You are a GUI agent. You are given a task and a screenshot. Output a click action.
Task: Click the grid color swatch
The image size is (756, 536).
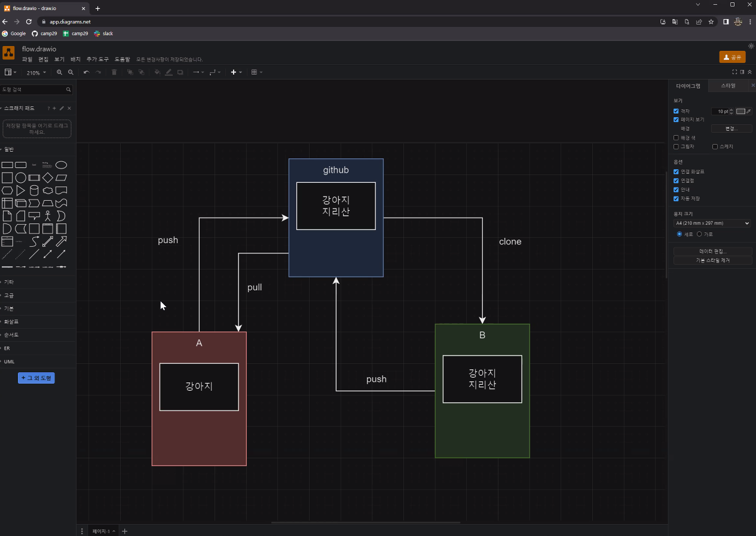(x=741, y=111)
